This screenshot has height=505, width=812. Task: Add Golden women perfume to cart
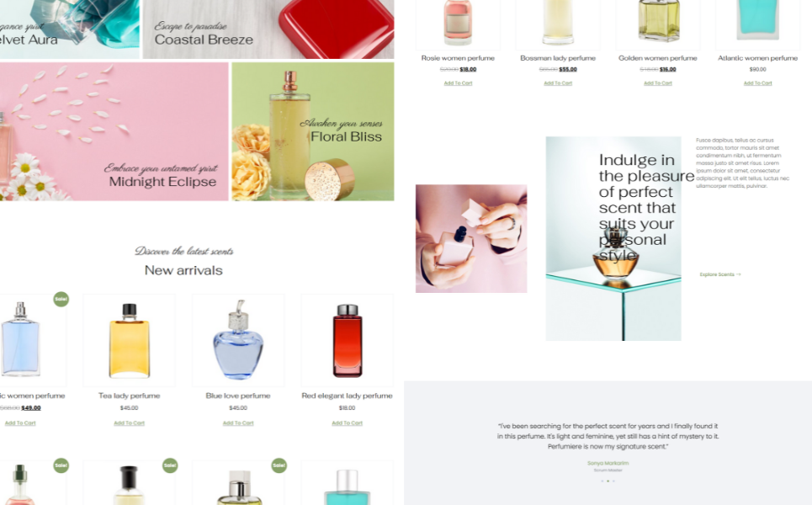pos(658,82)
